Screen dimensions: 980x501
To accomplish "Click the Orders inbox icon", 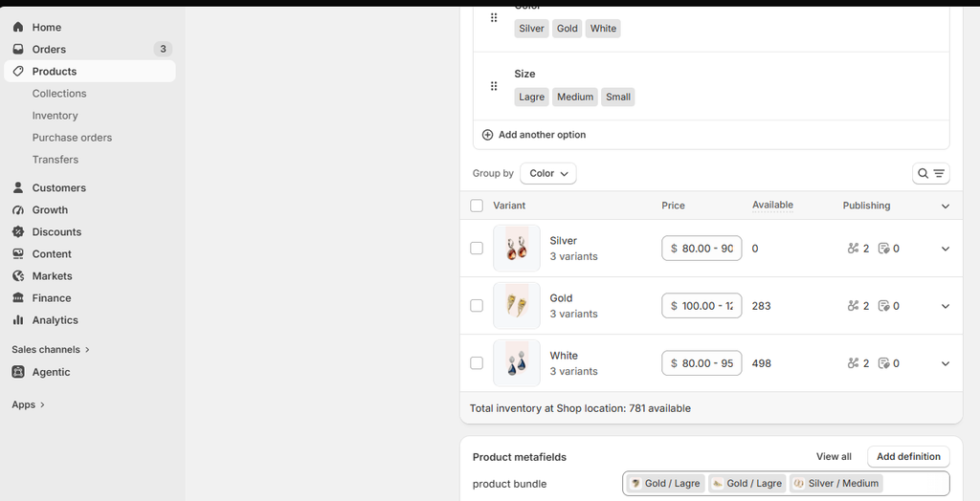I will [x=18, y=49].
